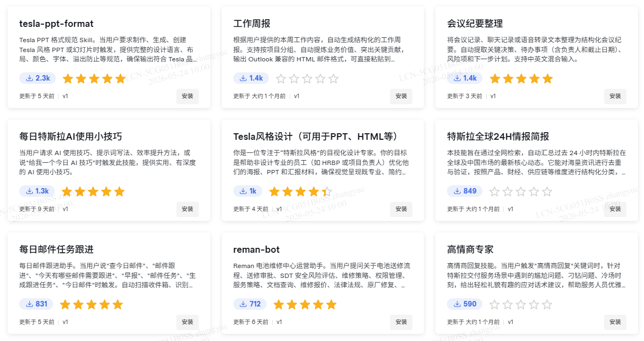Click the 831 download badge
The image size is (644, 341).
pyautogui.click(x=36, y=304)
